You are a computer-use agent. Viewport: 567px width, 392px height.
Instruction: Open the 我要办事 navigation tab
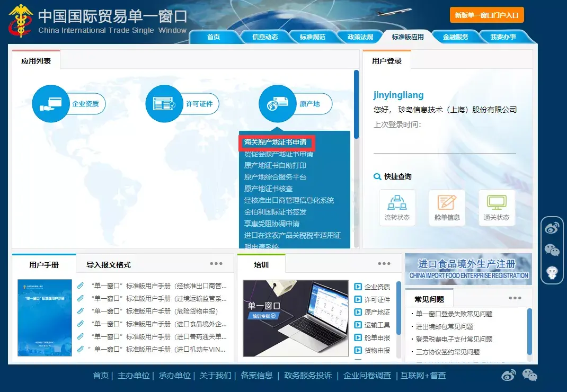coord(503,37)
